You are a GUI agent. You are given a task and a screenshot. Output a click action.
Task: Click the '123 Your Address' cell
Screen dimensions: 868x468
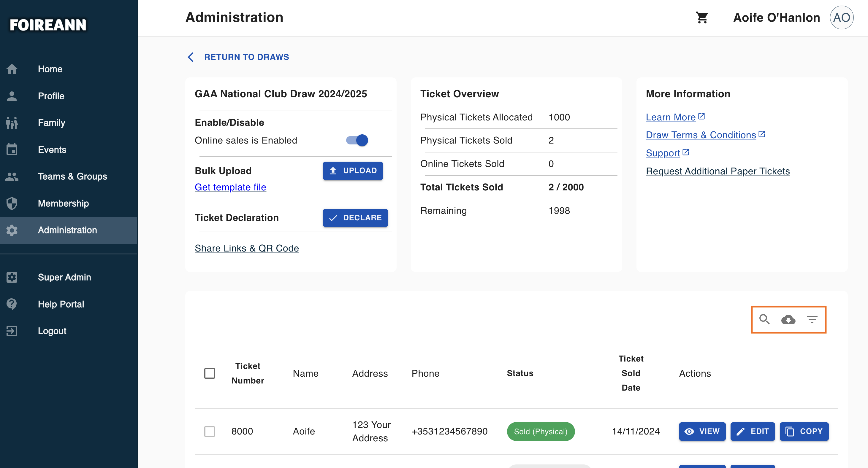371,431
